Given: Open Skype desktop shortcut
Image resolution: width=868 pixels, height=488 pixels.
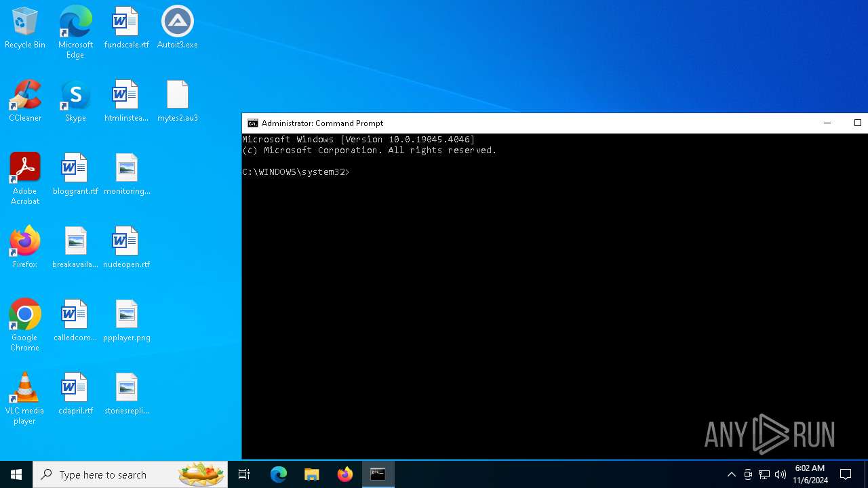Looking at the screenshot, I should (75, 101).
